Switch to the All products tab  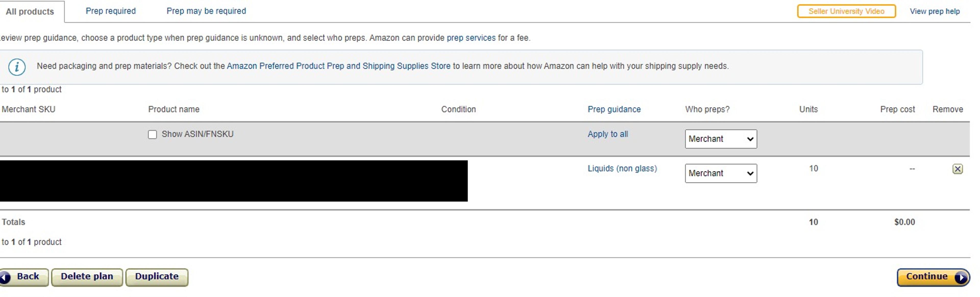30,11
